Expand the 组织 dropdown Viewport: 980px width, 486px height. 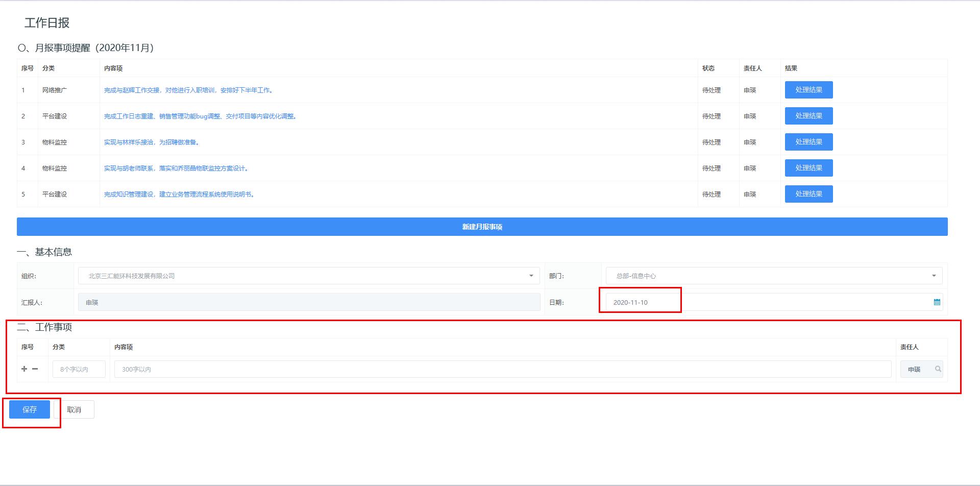[531, 276]
